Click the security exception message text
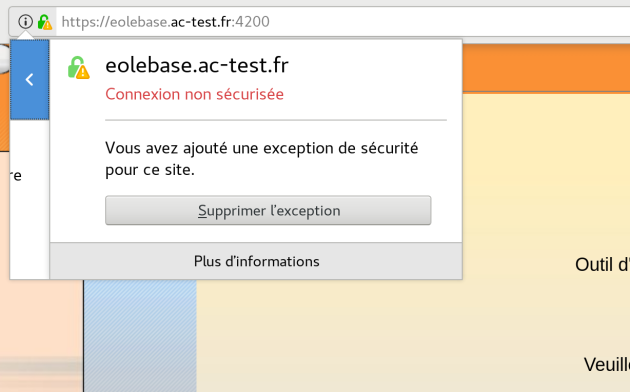The height and width of the screenshot is (392, 630). coord(262,159)
